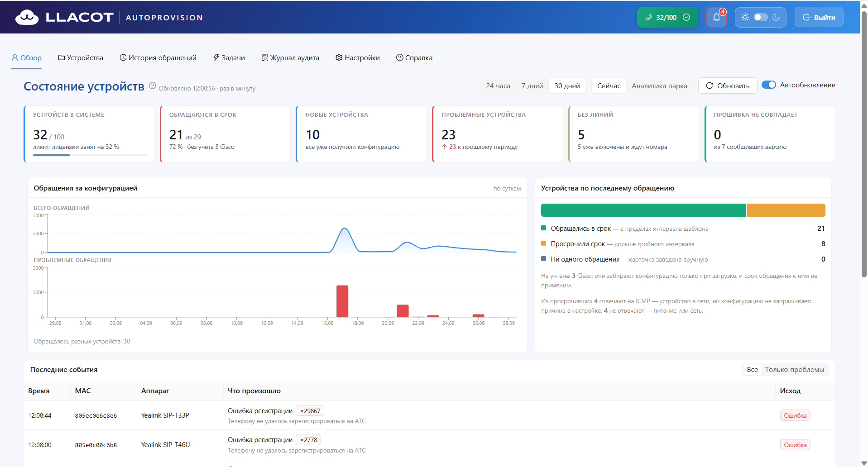Click the red bar near 21.09
868x467 pixels.
(403, 311)
